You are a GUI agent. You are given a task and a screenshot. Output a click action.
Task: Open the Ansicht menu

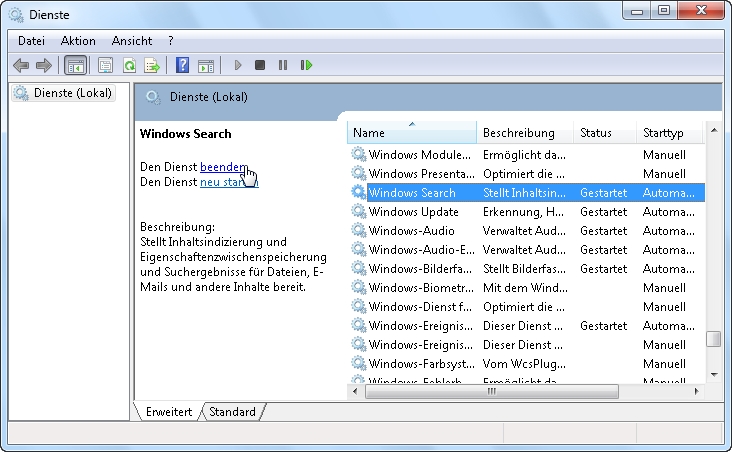coord(132,41)
